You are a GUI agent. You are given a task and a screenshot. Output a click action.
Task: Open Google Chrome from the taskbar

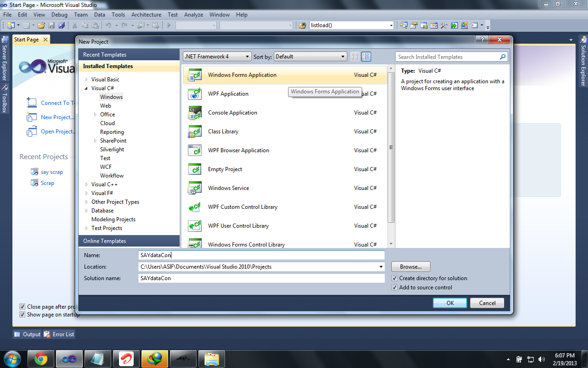pyautogui.click(x=41, y=358)
